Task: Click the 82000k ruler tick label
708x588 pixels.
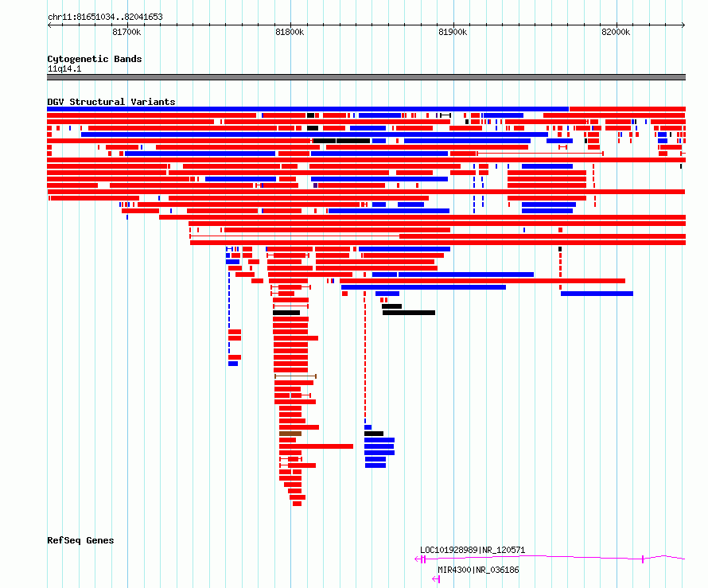Action: coord(616,32)
